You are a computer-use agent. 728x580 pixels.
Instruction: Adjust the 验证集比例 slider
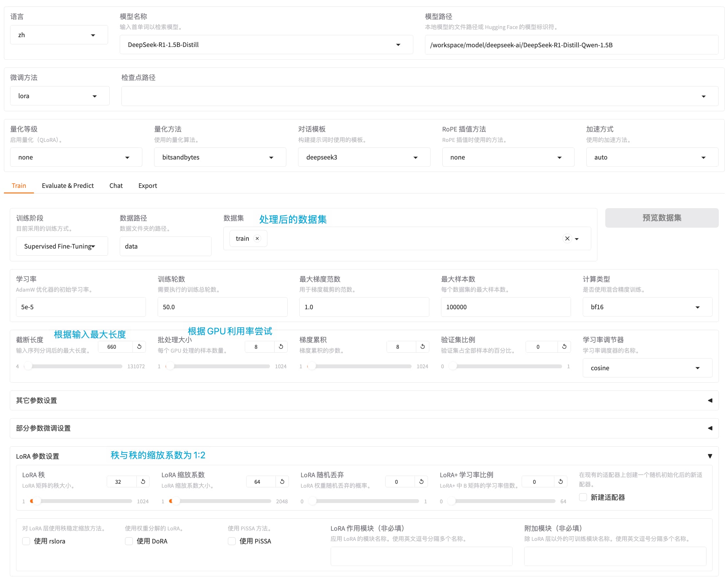505,366
